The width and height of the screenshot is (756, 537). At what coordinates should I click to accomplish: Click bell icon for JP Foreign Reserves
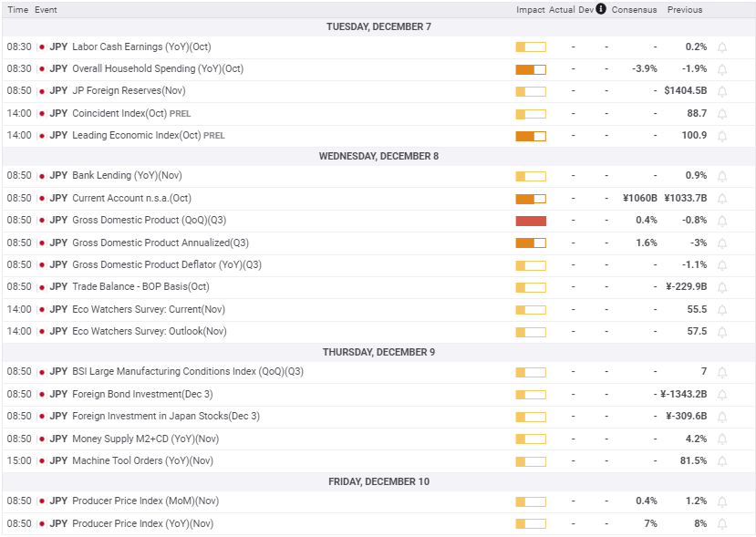pos(722,91)
